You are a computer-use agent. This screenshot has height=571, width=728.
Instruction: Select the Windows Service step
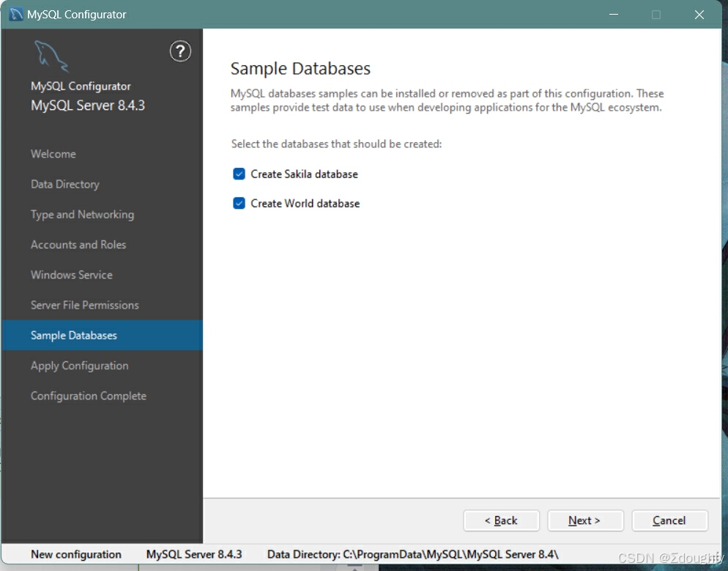pos(72,275)
